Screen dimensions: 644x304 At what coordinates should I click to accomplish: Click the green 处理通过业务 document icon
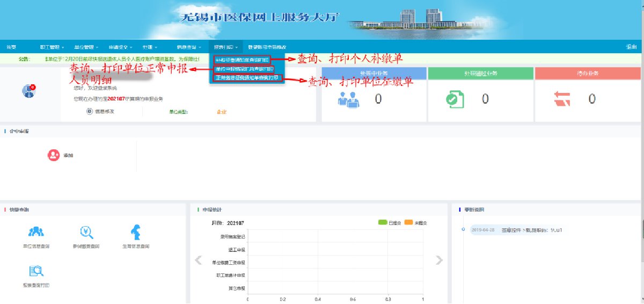(x=455, y=99)
